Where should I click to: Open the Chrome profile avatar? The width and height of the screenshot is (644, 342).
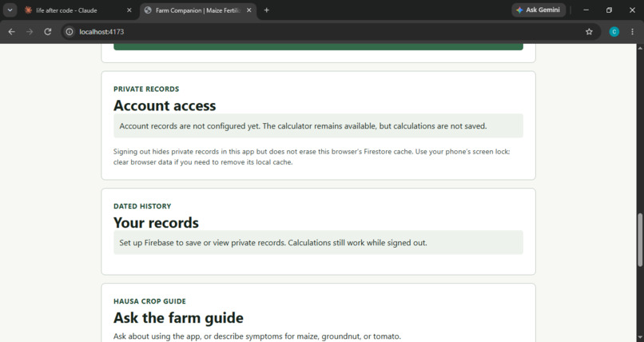point(614,32)
